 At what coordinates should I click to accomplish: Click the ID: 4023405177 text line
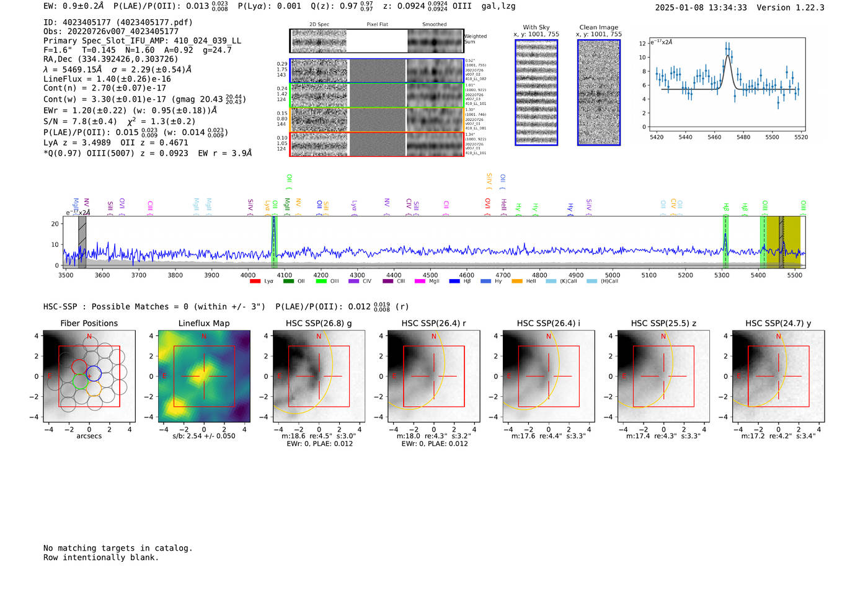coord(118,22)
